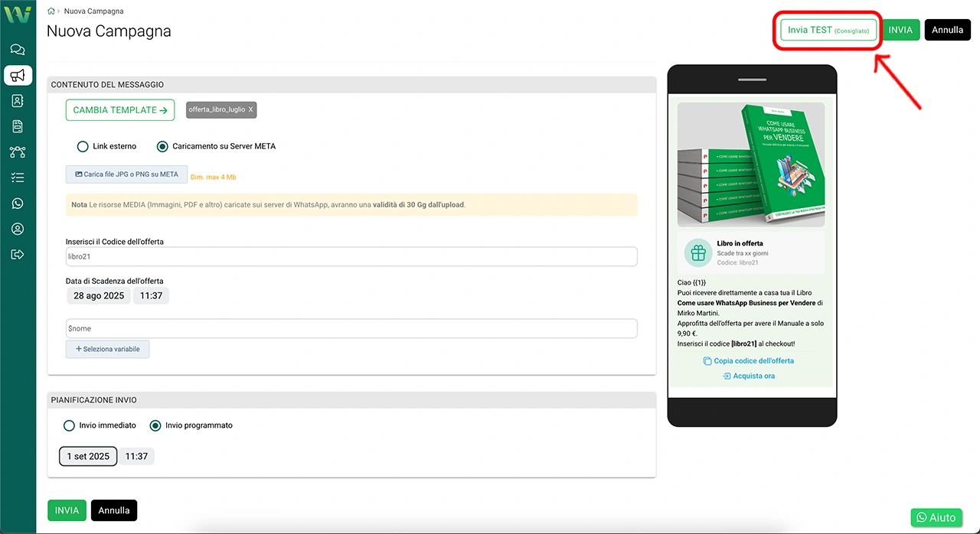Screen dimensions: 980x534
Task: Go to home via breadcrumb house icon
Action: [x=51, y=11]
